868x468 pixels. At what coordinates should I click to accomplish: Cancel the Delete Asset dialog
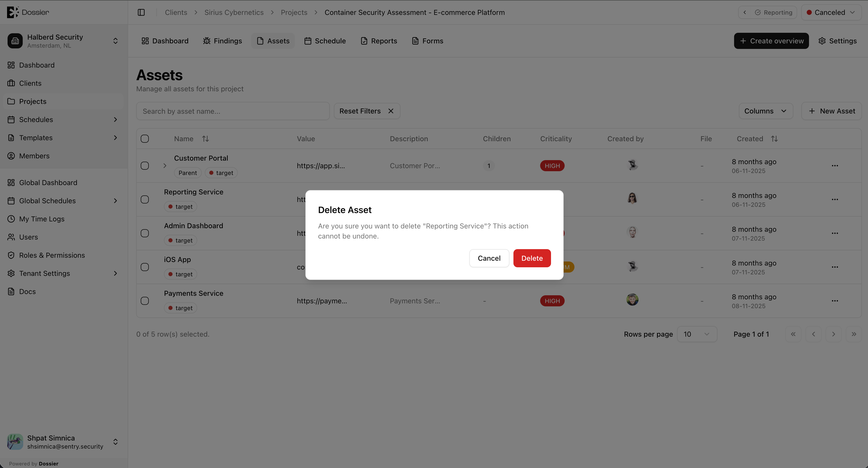pos(489,258)
